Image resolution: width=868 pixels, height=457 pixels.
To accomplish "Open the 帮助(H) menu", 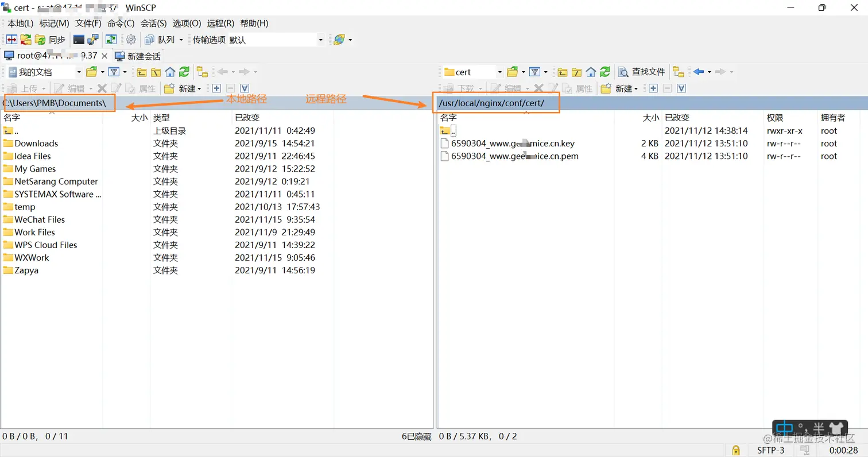I will point(254,24).
